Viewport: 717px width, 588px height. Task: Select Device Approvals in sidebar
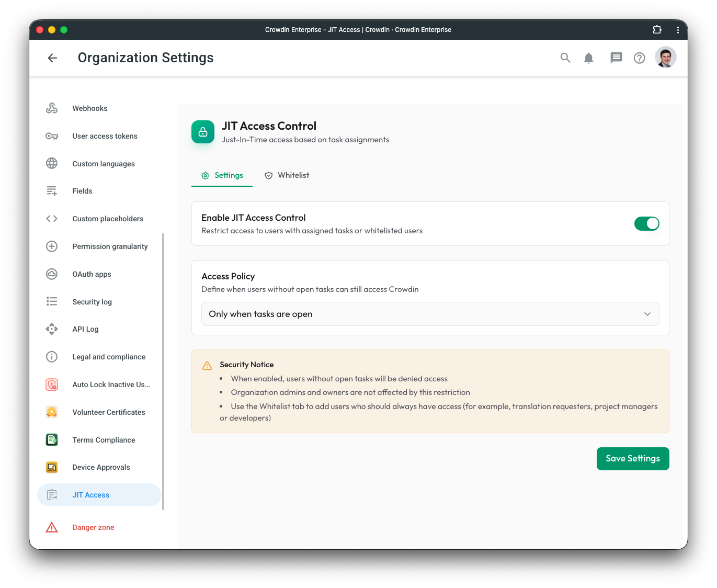coord(101,467)
